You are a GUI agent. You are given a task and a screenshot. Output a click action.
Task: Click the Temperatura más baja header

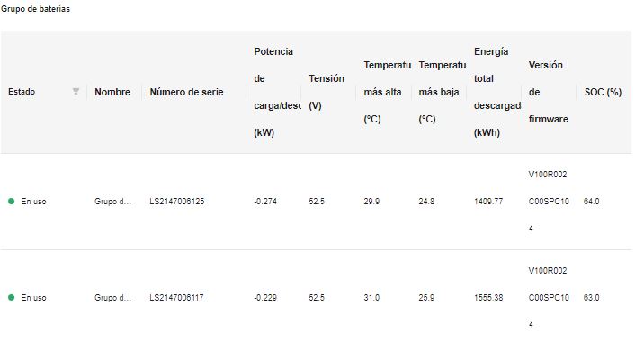(443, 92)
